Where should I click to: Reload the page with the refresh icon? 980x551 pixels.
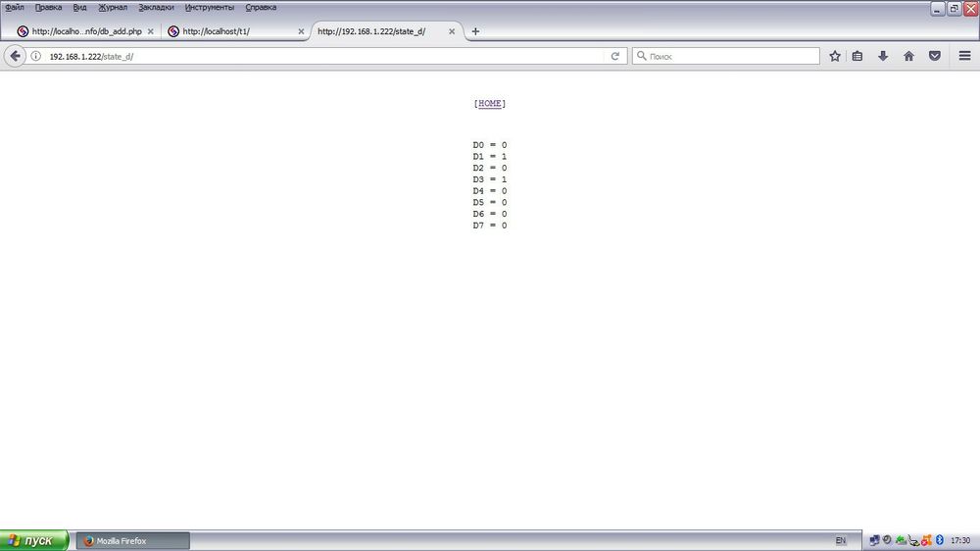(615, 56)
